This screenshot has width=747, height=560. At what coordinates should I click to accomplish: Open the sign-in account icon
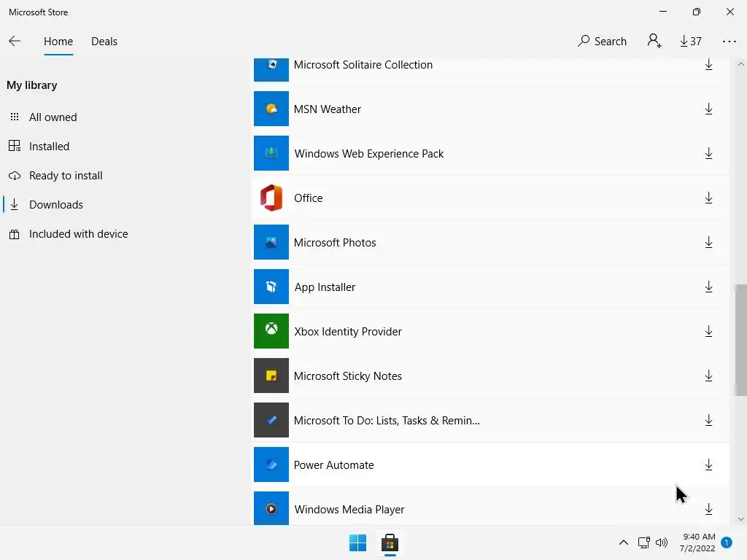(x=654, y=41)
